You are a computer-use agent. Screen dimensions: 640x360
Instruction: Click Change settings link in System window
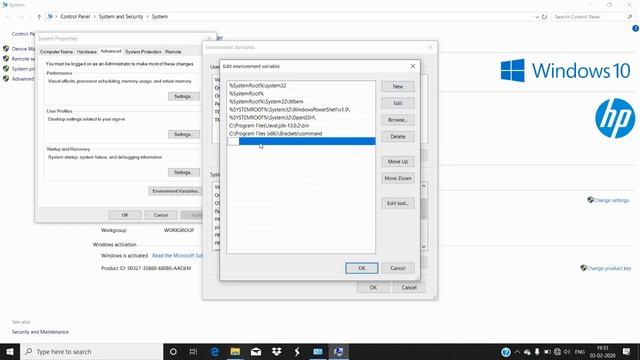coord(611,200)
